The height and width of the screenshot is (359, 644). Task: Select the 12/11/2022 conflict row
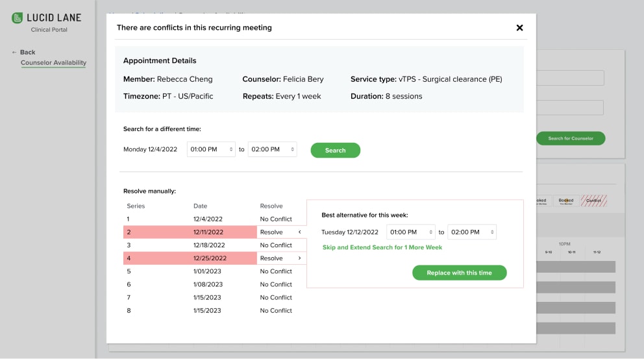208,232
